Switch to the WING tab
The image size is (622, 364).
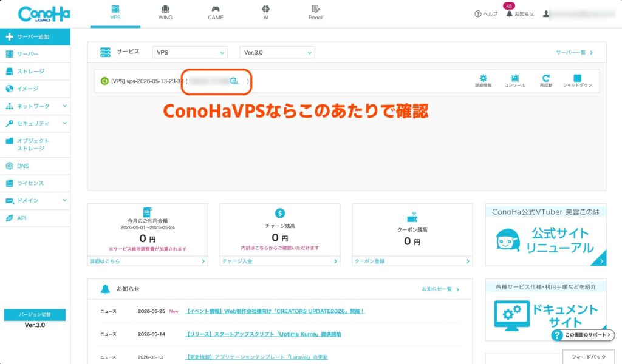(165, 13)
